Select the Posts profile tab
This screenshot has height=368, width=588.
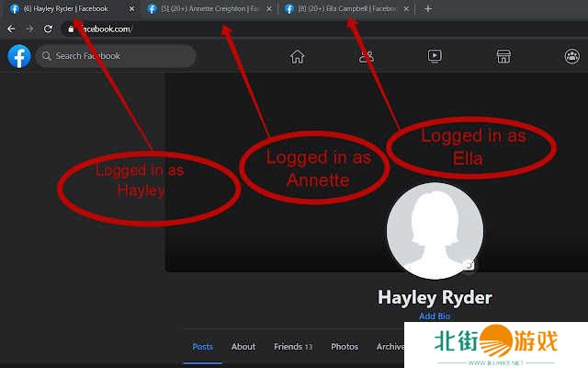(x=203, y=347)
